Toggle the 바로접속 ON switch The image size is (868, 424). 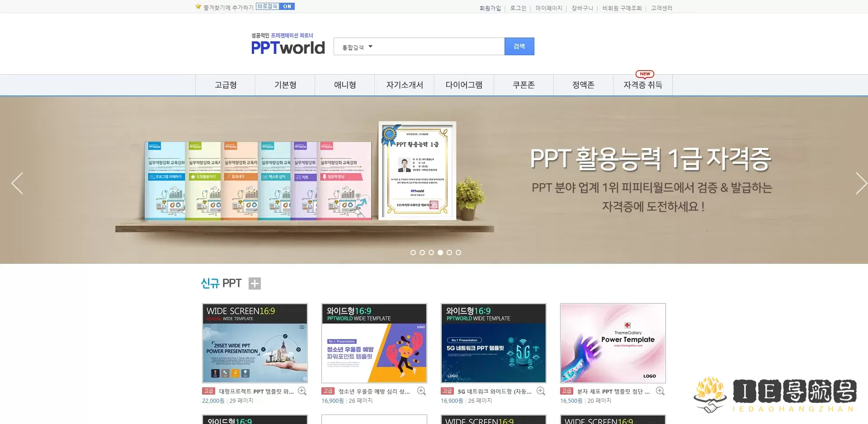pyautogui.click(x=275, y=6)
